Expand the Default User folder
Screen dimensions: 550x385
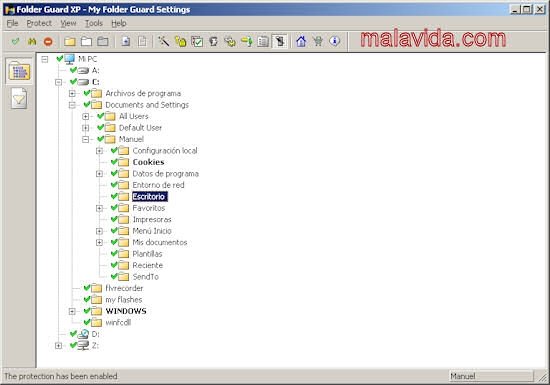pyautogui.click(x=86, y=128)
